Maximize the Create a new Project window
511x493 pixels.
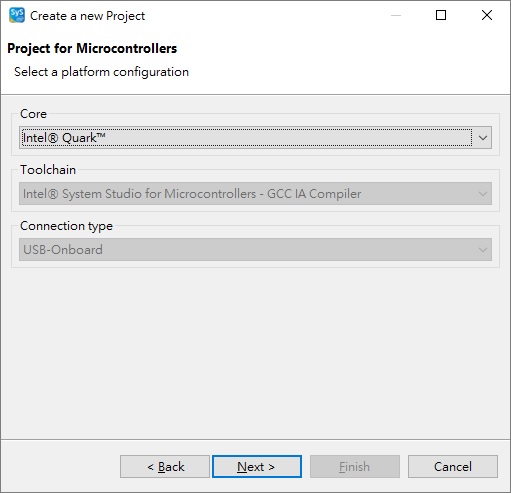[441, 15]
